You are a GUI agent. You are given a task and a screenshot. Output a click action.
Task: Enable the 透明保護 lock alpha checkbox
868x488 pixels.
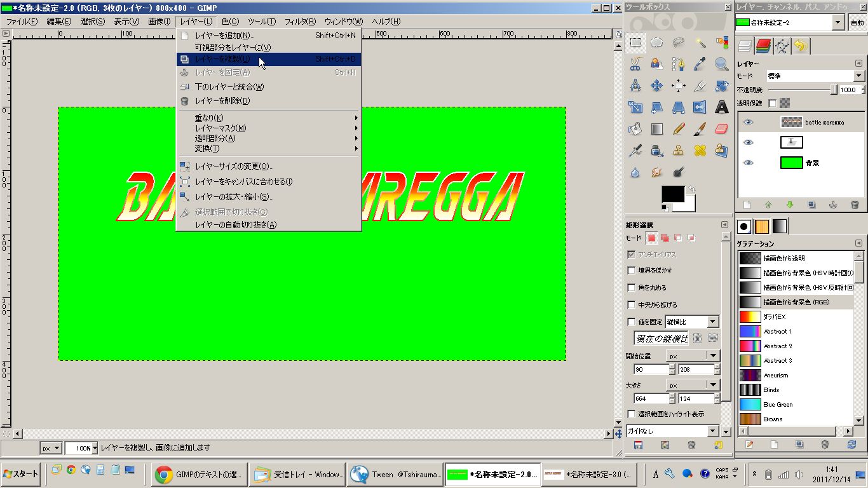[772, 103]
